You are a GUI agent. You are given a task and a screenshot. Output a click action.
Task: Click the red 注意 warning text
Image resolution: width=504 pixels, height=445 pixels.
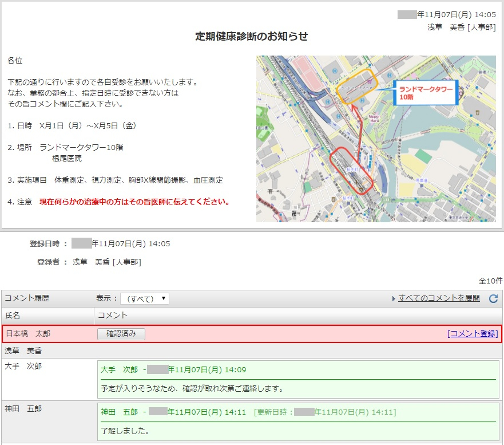(x=134, y=202)
